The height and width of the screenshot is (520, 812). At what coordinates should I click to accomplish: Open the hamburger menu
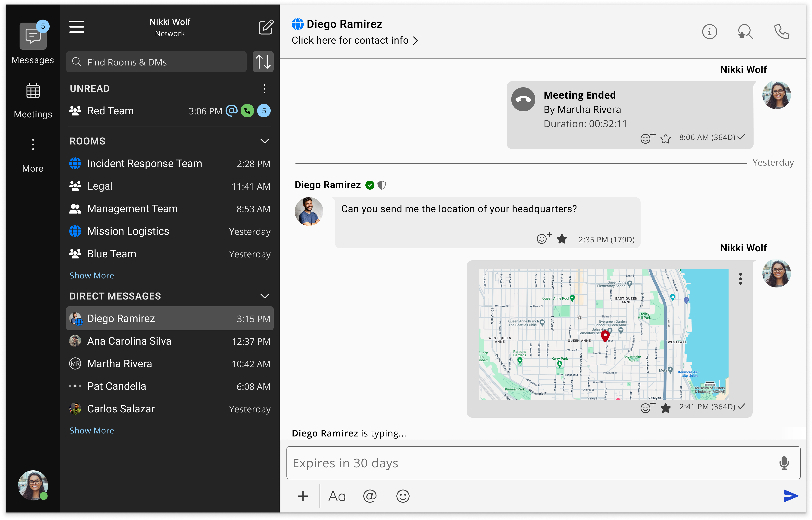coord(77,27)
